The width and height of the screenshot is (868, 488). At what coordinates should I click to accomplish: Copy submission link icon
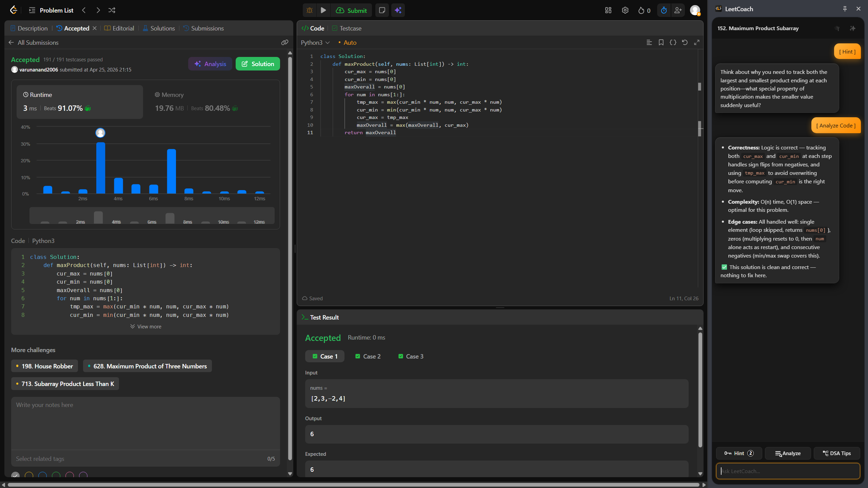click(x=285, y=42)
